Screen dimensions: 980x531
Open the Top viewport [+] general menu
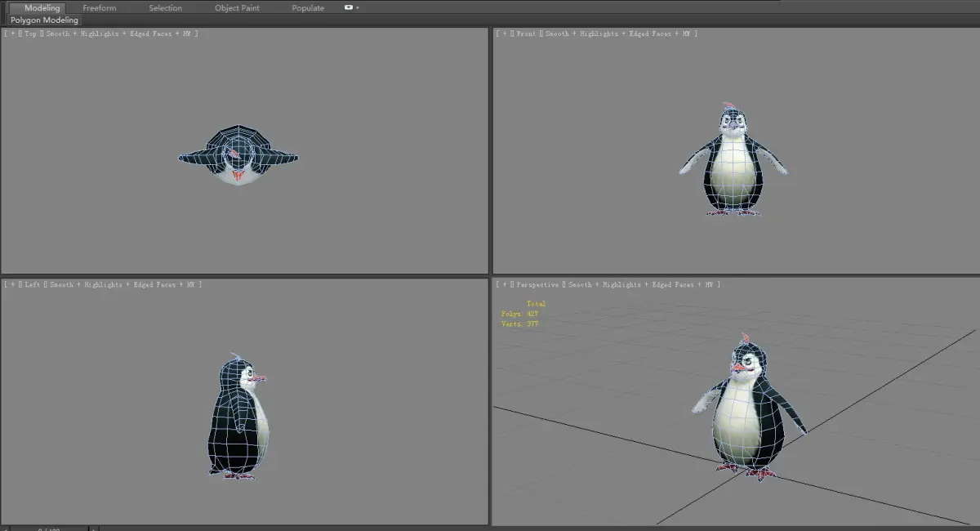12,33
